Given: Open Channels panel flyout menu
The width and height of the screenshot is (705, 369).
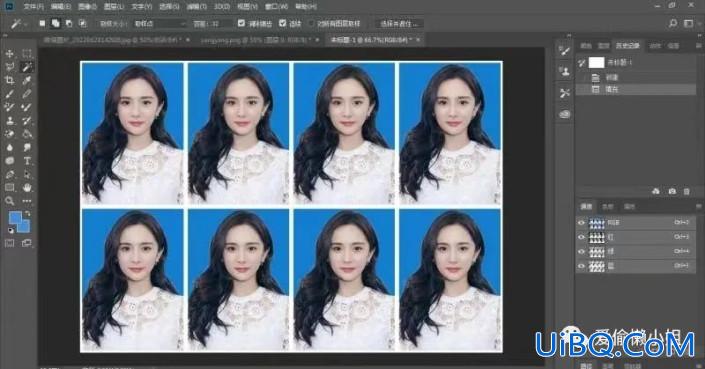Looking at the screenshot, I should click(699, 206).
